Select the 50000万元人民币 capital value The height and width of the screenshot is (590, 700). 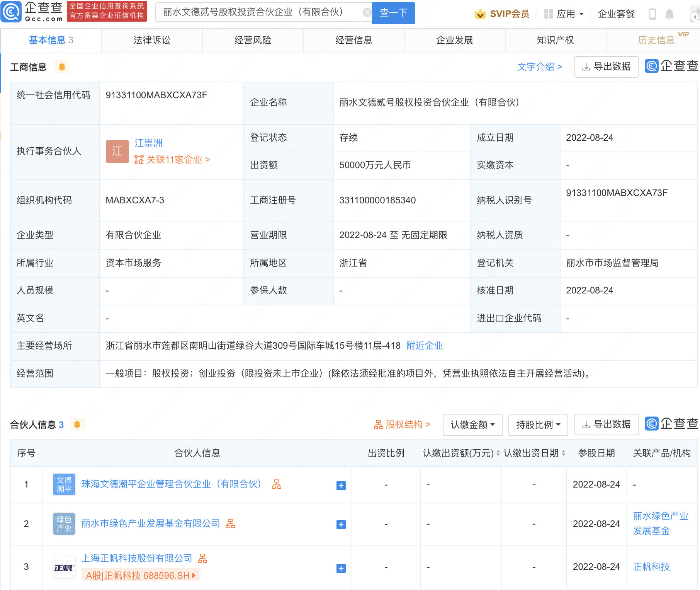point(375,165)
